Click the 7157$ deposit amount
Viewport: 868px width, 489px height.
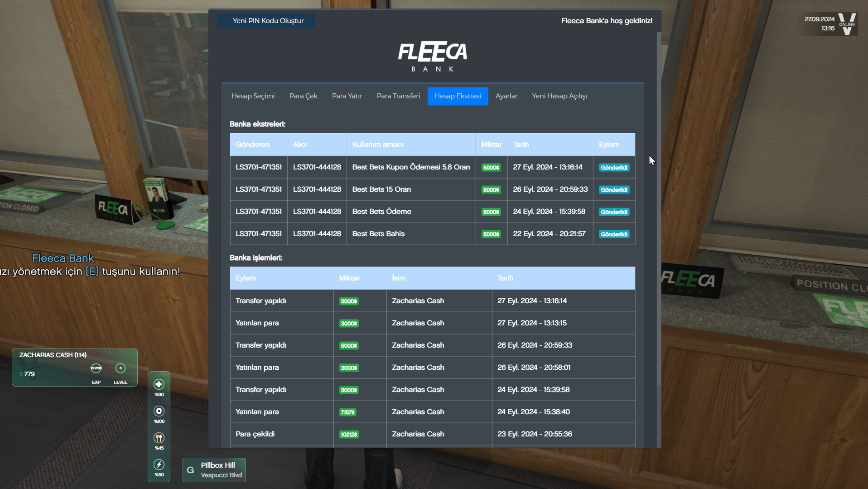coord(347,412)
